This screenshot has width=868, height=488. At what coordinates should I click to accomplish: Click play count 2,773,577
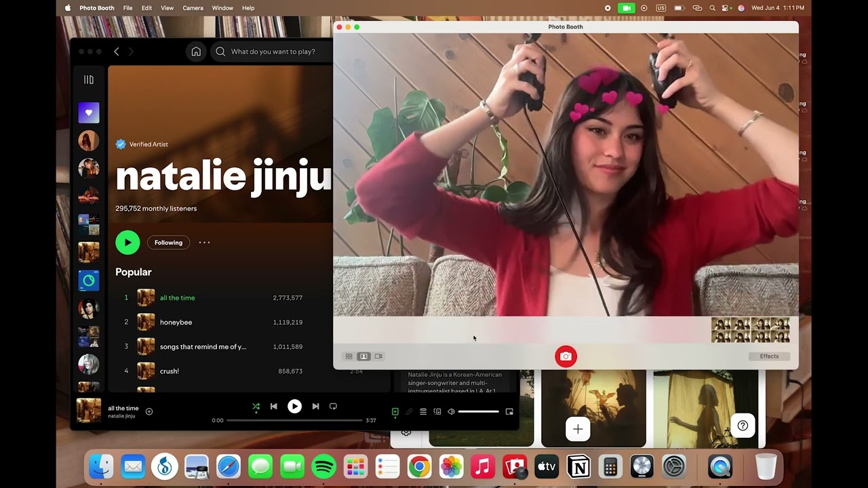(288, 298)
